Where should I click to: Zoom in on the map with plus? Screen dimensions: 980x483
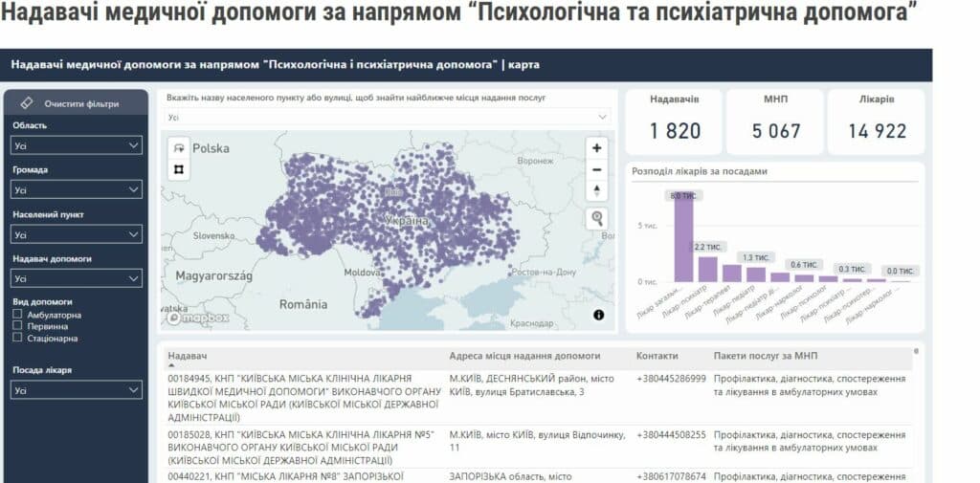597,148
